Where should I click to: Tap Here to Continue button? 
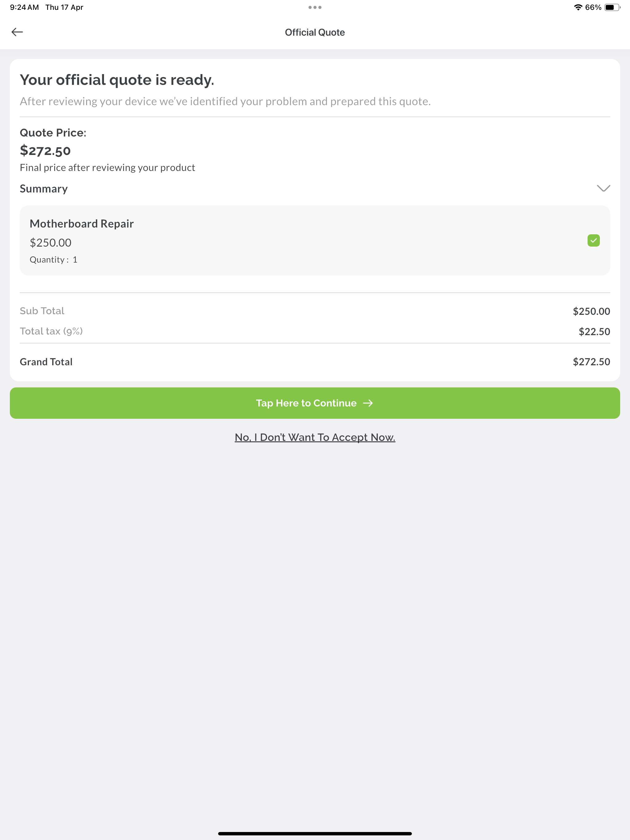click(x=315, y=403)
